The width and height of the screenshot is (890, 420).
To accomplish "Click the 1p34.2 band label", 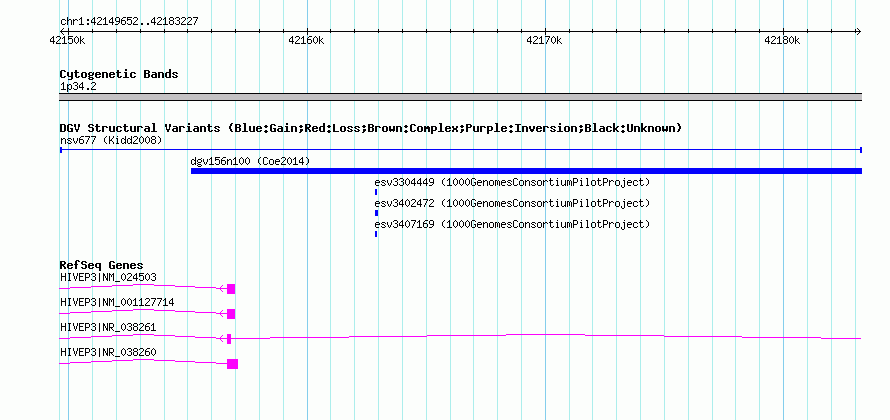I will [x=78, y=87].
